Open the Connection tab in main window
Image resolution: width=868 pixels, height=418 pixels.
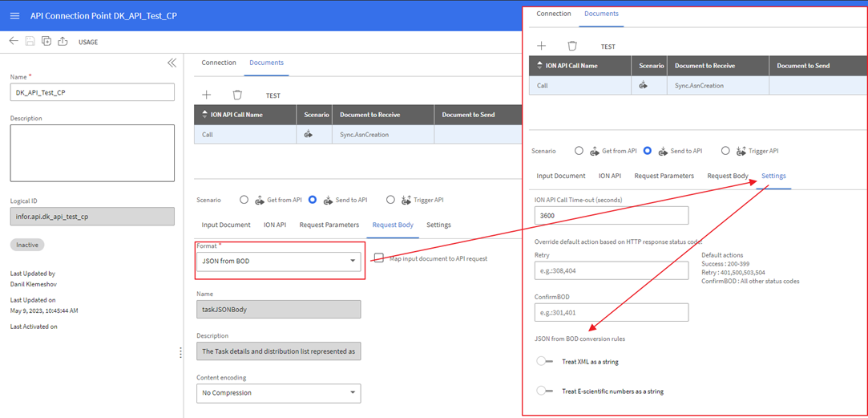point(219,63)
